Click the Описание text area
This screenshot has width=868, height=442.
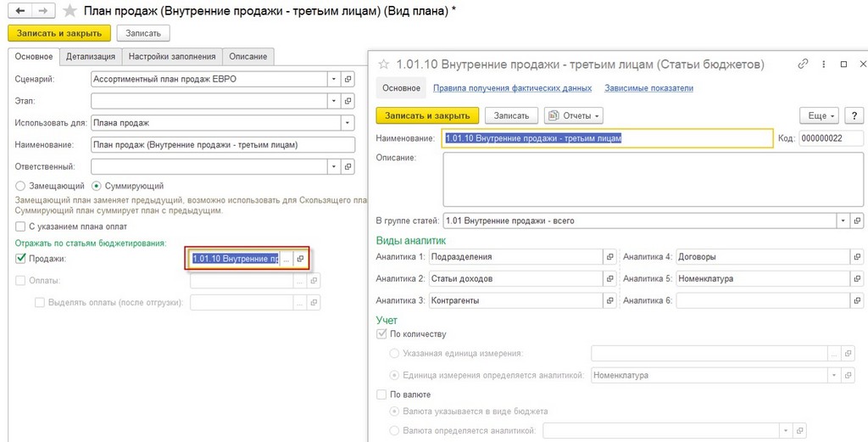(654, 179)
